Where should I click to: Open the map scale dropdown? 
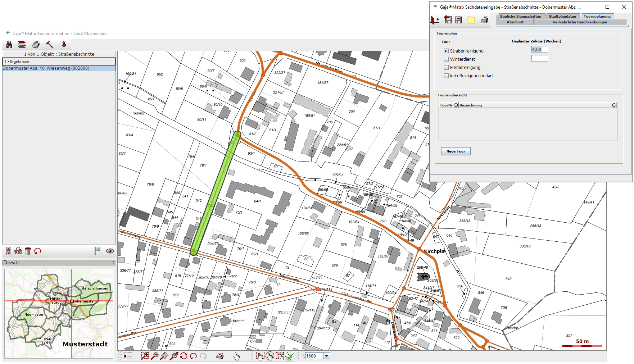coord(327,356)
